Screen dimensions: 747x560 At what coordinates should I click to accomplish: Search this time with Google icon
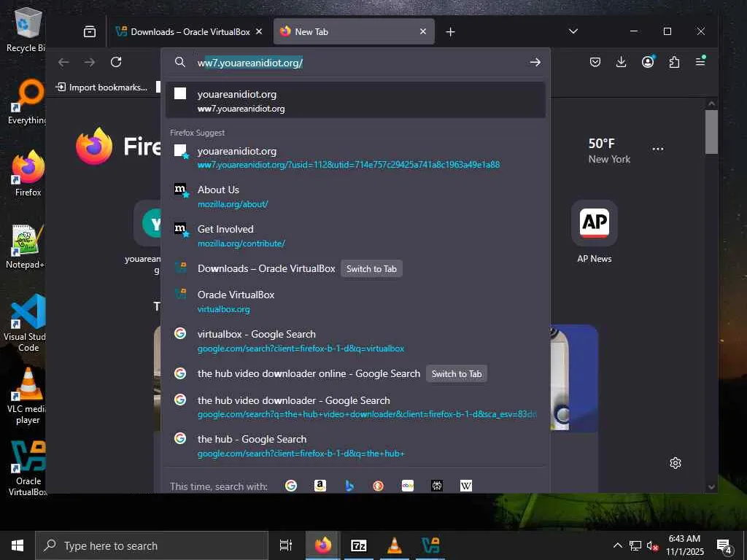click(x=290, y=485)
